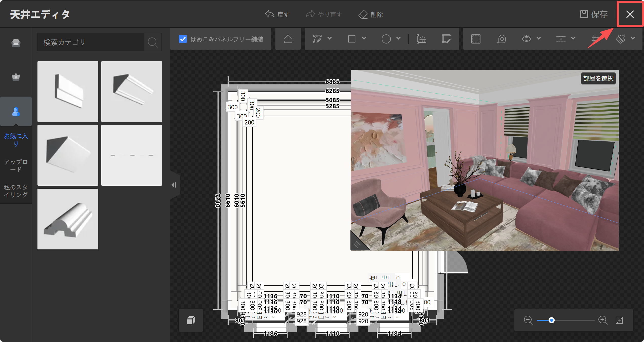Open the お気に入り tab
The width and height of the screenshot is (644, 342).
[16, 140]
